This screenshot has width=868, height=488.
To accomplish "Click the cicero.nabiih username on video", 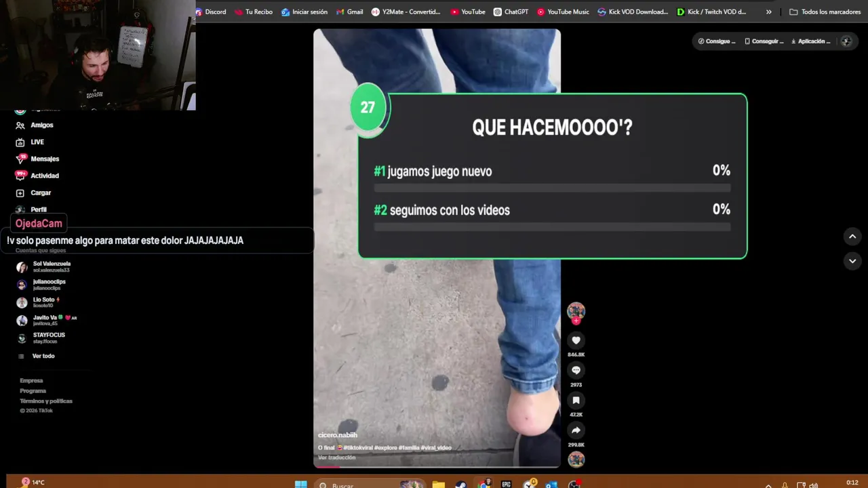I will click(337, 435).
